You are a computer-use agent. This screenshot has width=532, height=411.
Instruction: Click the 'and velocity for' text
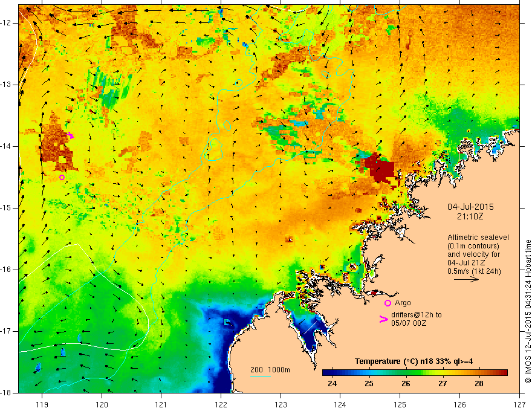(x=473, y=254)
